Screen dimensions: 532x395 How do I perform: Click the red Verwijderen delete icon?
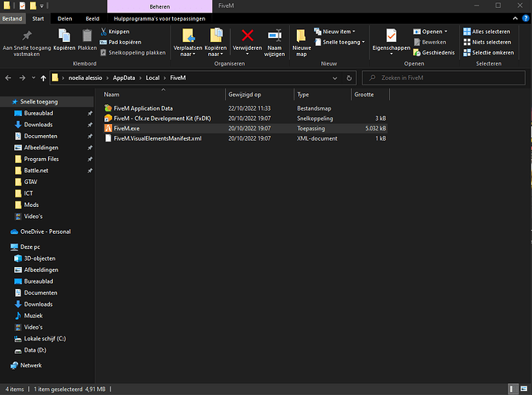point(247,35)
